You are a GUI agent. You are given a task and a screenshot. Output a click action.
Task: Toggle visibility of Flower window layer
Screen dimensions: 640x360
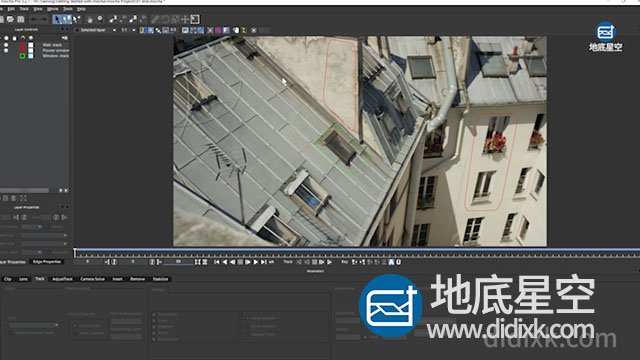click(6, 50)
